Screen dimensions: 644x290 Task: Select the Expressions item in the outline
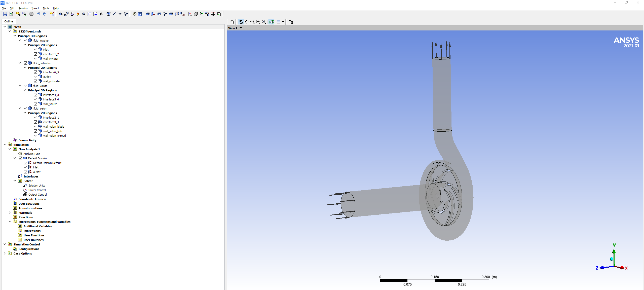32,231
